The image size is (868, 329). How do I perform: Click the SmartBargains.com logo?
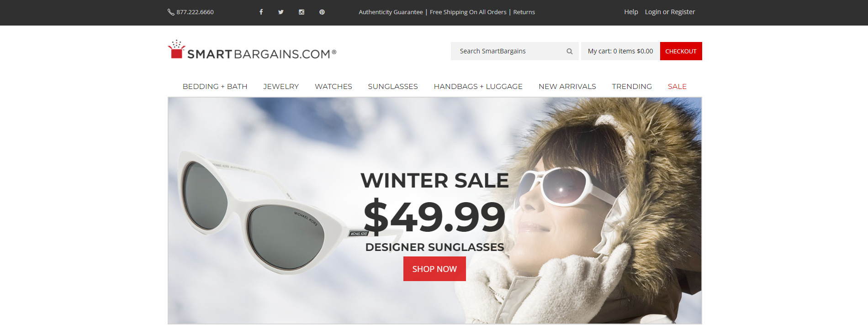252,50
